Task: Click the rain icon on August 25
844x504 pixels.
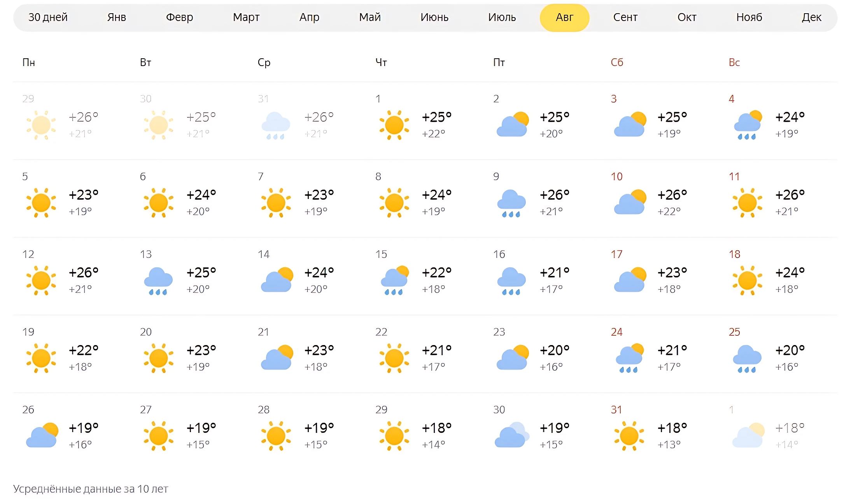Action: 747,359
